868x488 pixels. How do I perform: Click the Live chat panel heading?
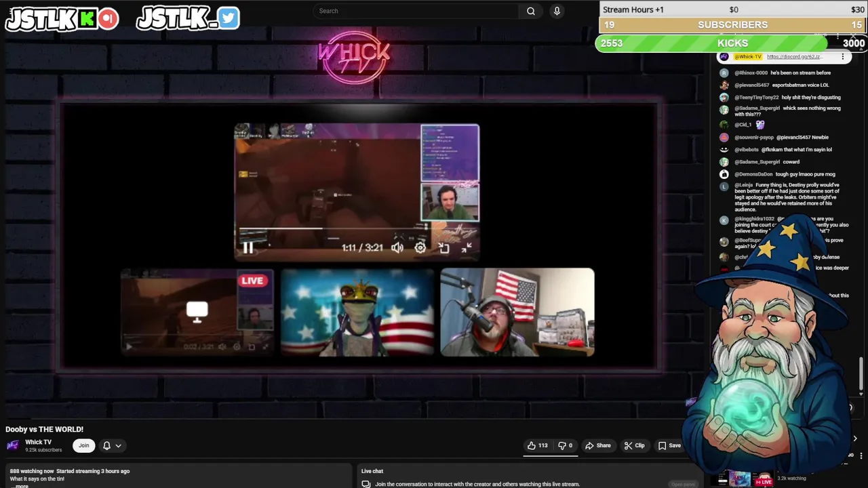372,471
